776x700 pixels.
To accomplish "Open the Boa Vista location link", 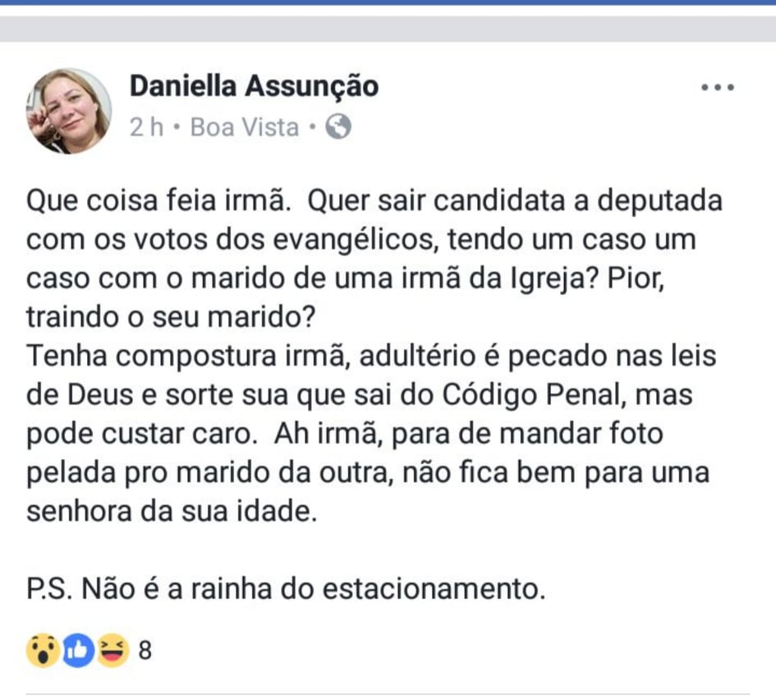I will tap(245, 127).
